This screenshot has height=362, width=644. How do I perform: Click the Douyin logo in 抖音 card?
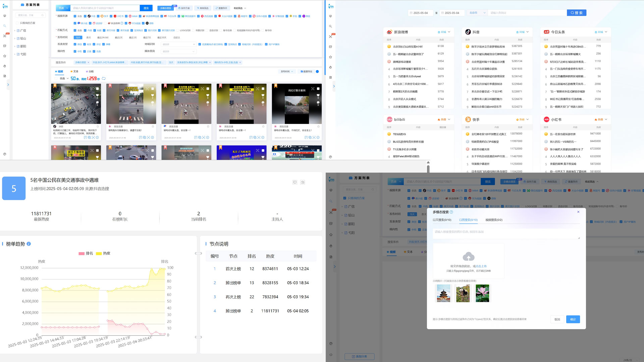click(468, 32)
